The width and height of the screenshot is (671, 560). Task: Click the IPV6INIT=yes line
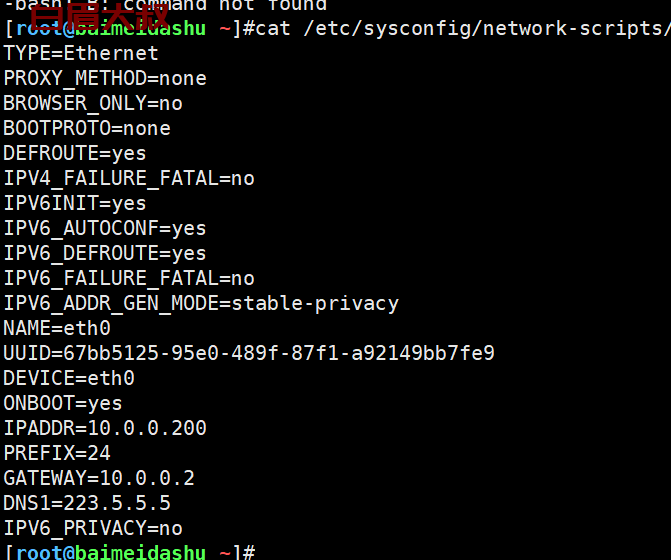75,204
